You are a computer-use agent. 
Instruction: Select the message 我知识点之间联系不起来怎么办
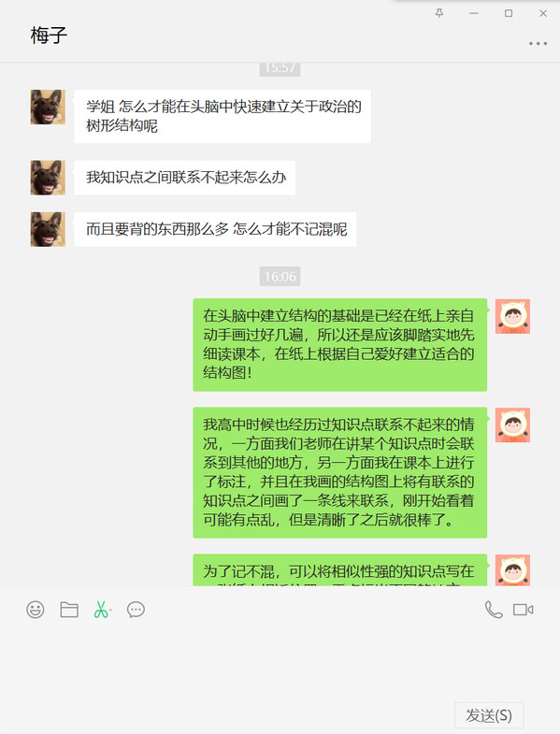(184, 178)
